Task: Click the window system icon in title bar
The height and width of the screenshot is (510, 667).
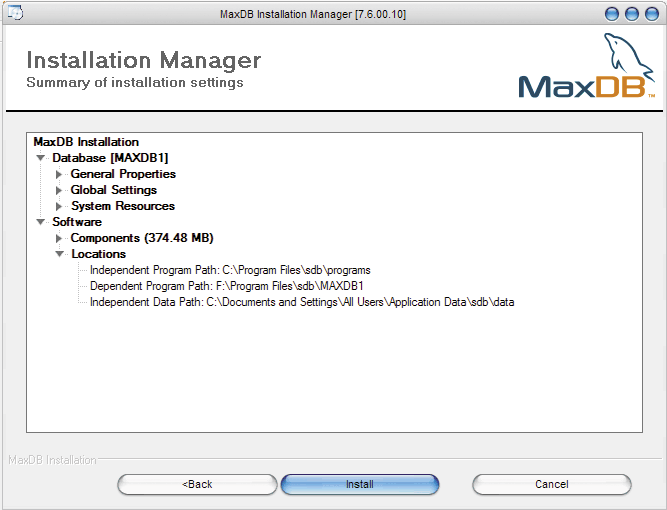Action: click(15, 13)
